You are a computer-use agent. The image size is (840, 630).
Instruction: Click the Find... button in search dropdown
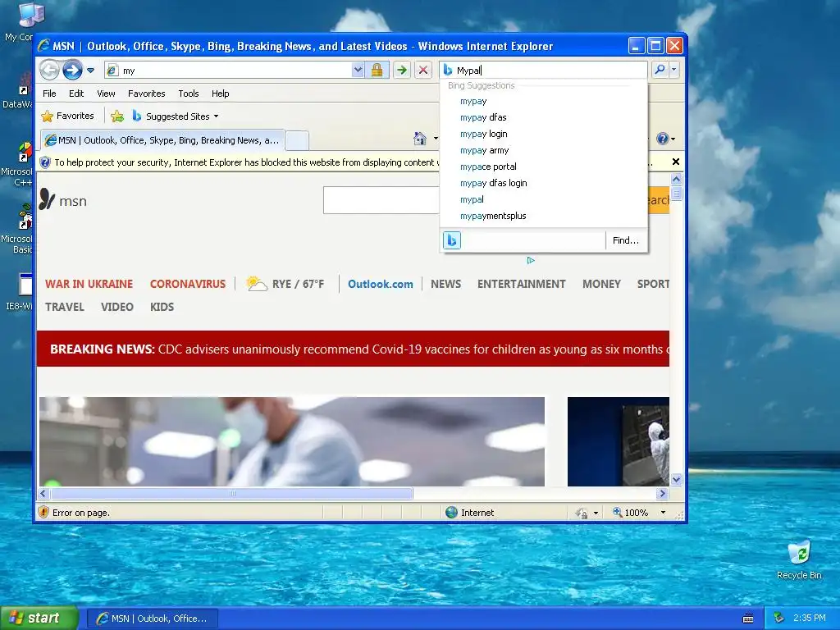626,240
